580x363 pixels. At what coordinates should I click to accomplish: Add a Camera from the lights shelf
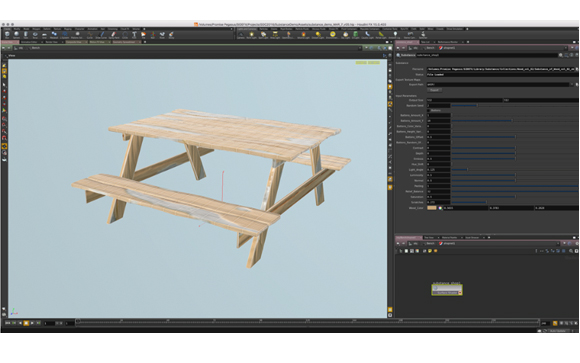241,34
